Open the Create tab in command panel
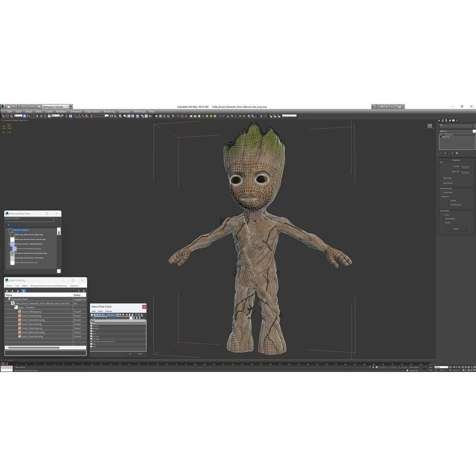The image size is (476, 476). (x=439, y=120)
